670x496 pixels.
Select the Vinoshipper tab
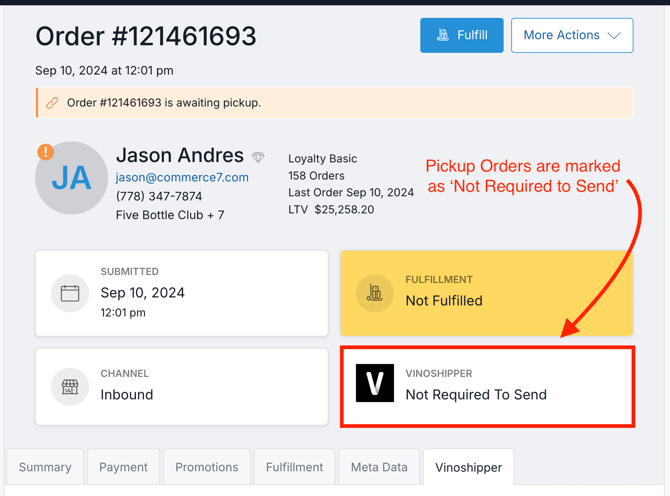pos(468,467)
